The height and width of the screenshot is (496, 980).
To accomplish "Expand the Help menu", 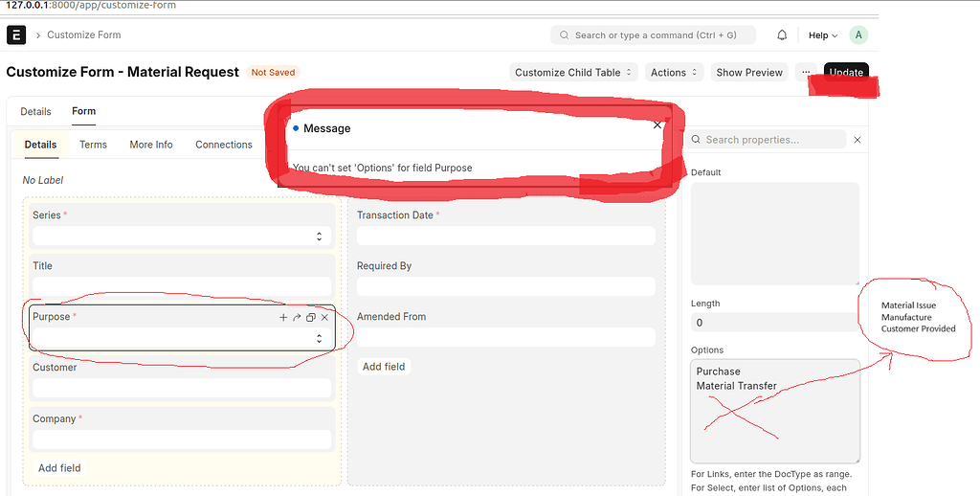I will (822, 35).
